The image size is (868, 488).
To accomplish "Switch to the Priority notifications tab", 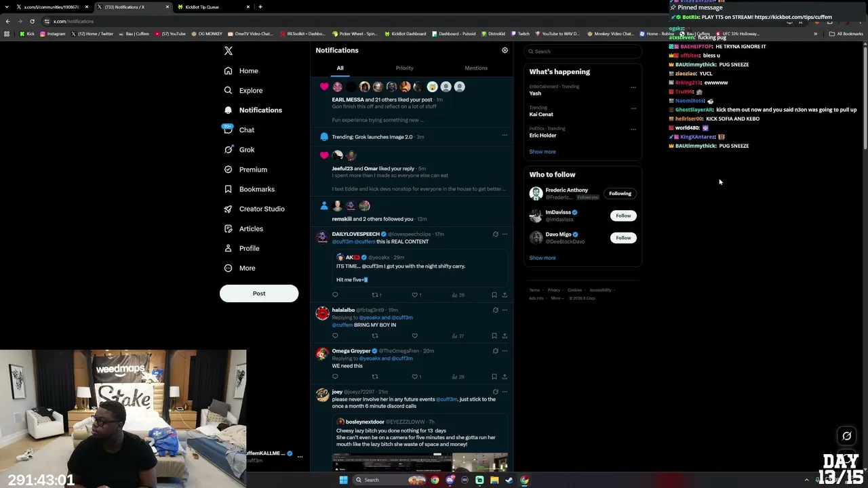I will click(404, 68).
